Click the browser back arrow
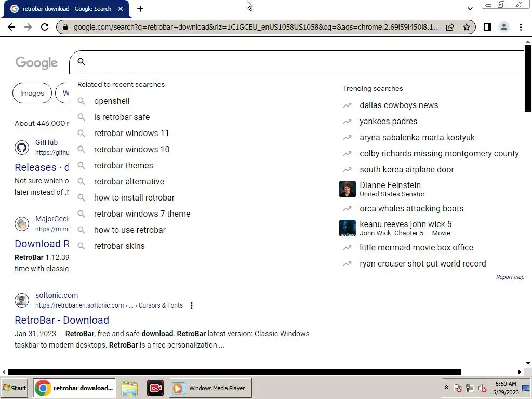Screen dimensions: 532x399 tap(11, 27)
